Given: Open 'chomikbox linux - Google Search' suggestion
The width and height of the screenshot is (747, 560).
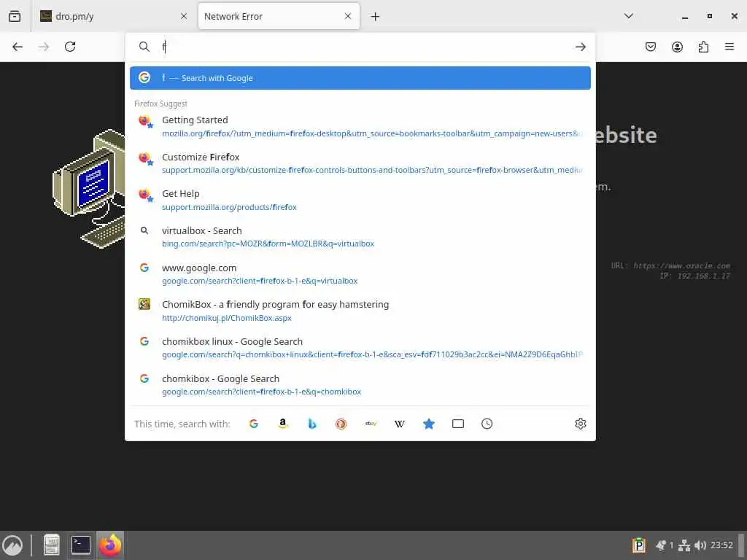Looking at the screenshot, I should click(360, 348).
